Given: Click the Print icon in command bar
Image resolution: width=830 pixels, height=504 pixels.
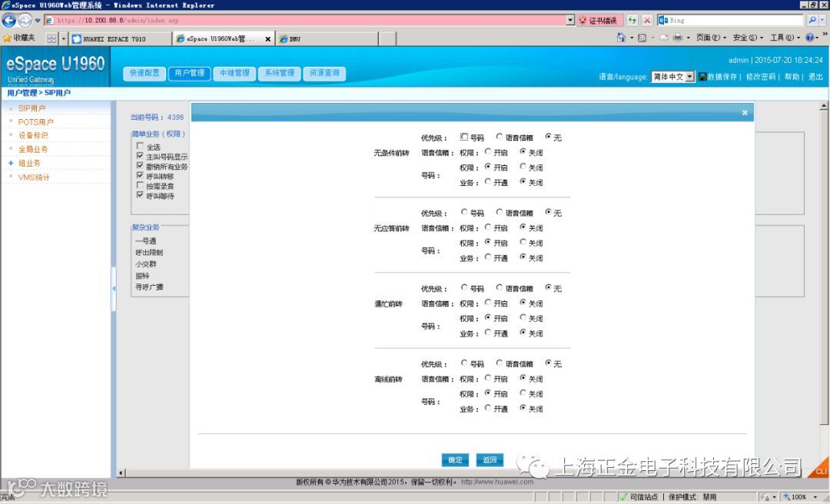Looking at the screenshot, I should (x=678, y=38).
